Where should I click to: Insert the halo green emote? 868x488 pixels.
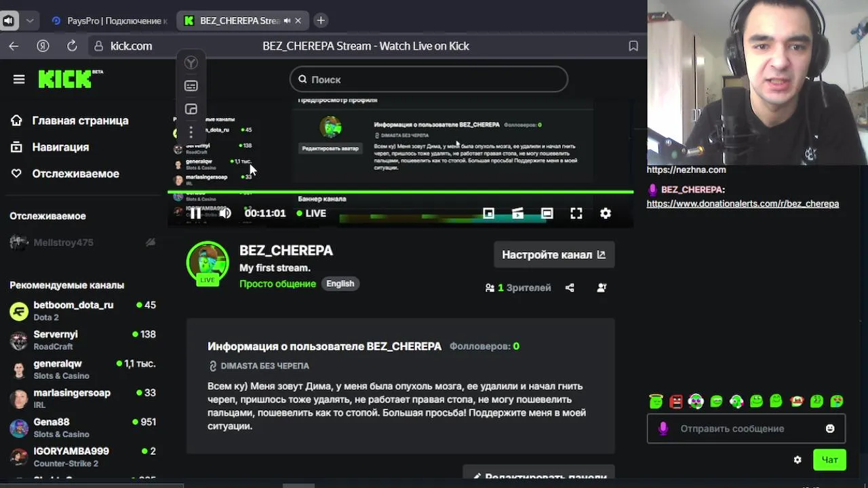point(656,401)
